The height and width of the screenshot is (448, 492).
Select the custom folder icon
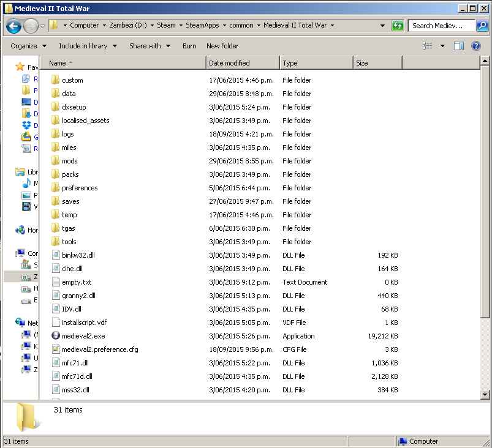coord(55,80)
